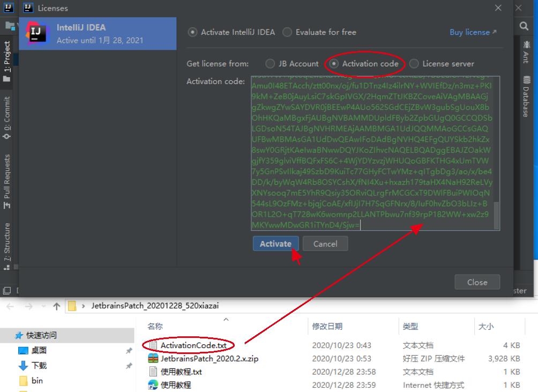Click the Ant spider icon in right sidebar
The width and height of the screenshot is (538, 392).
(x=526, y=45)
